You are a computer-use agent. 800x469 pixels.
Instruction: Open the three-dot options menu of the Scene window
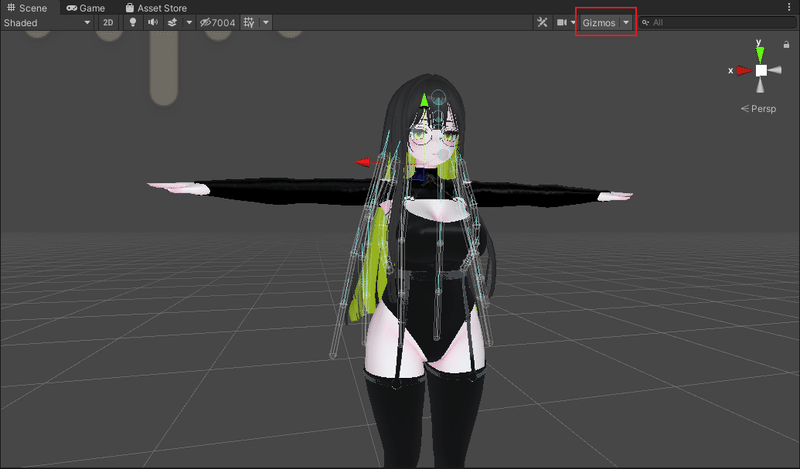[790, 7]
